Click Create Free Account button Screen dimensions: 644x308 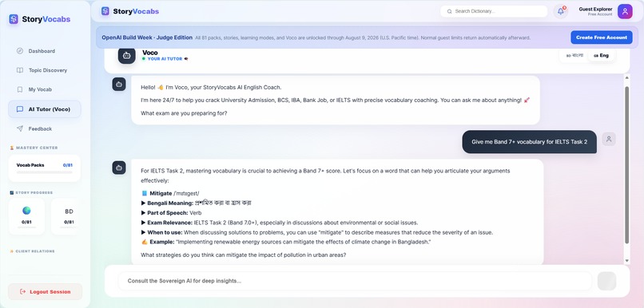pyautogui.click(x=602, y=38)
